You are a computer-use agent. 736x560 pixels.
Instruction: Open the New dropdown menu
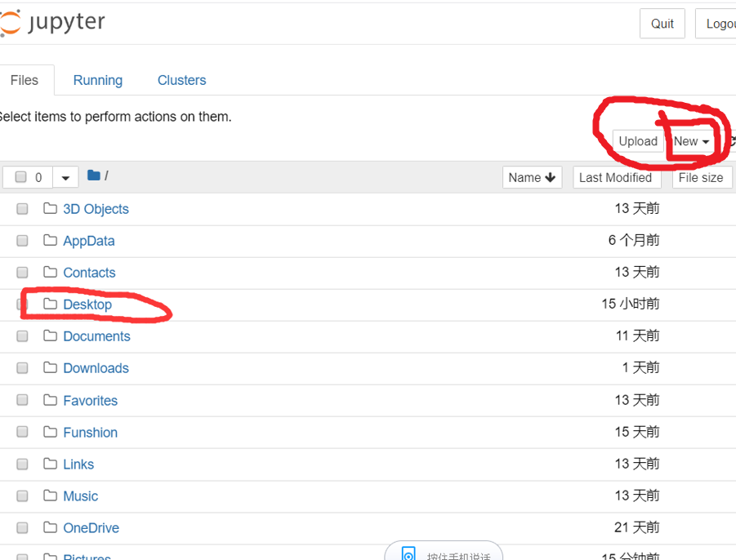click(x=691, y=141)
